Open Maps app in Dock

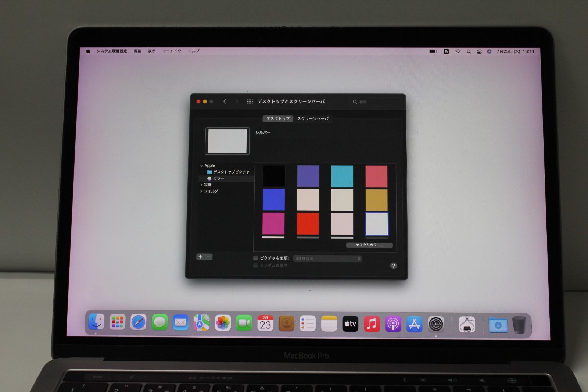pos(201,323)
